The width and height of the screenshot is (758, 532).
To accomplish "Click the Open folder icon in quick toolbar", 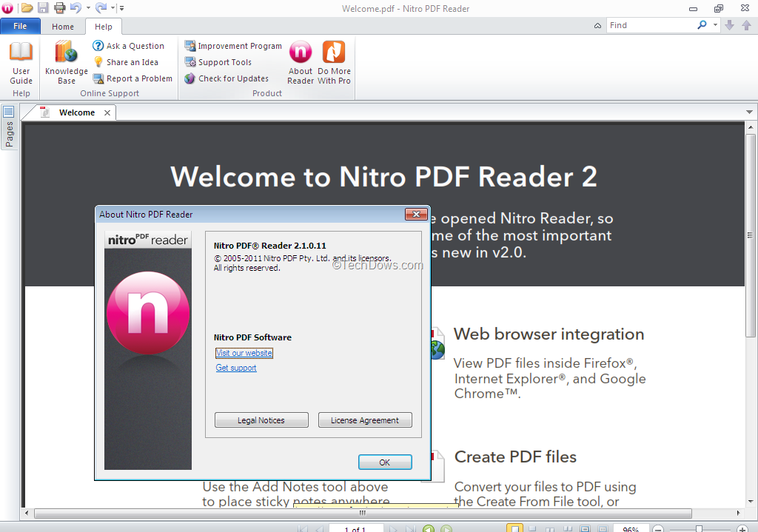I will (x=27, y=7).
